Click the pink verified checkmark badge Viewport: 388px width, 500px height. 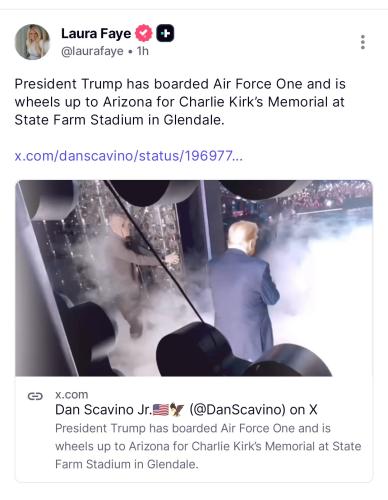(144, 33)
